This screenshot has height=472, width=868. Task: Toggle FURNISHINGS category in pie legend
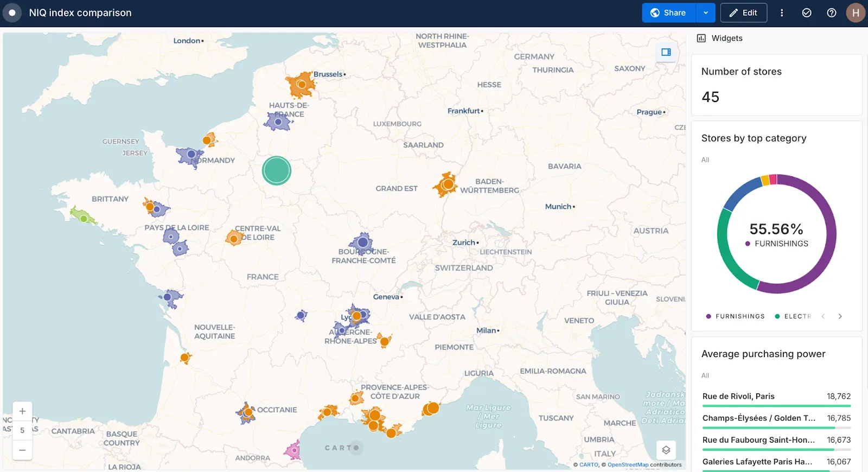735,316
